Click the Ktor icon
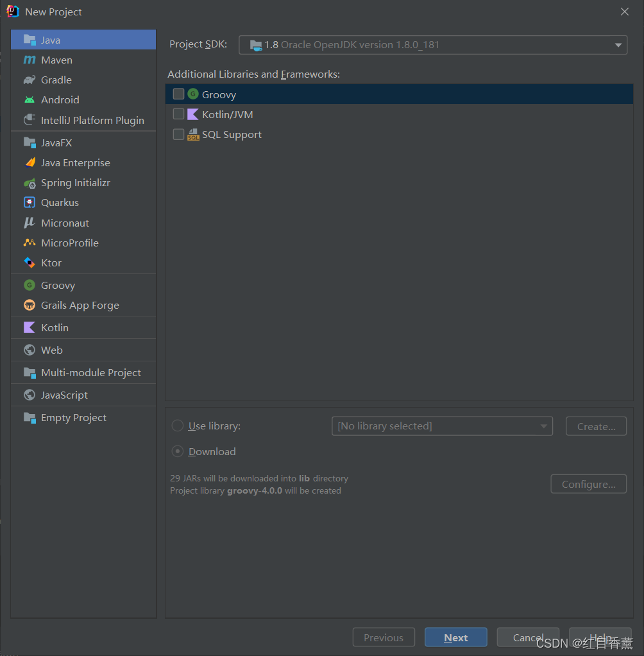Image resolution: width=644 pixels, height=656 pixels. (x=30, y=263)
